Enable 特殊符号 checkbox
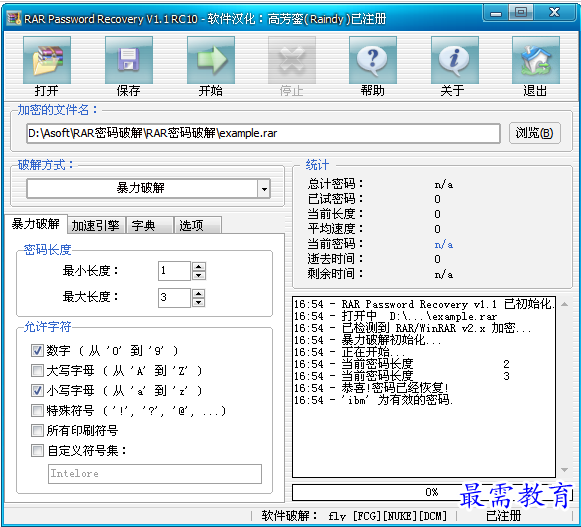The image size is (581, 527). coord(37,410)
